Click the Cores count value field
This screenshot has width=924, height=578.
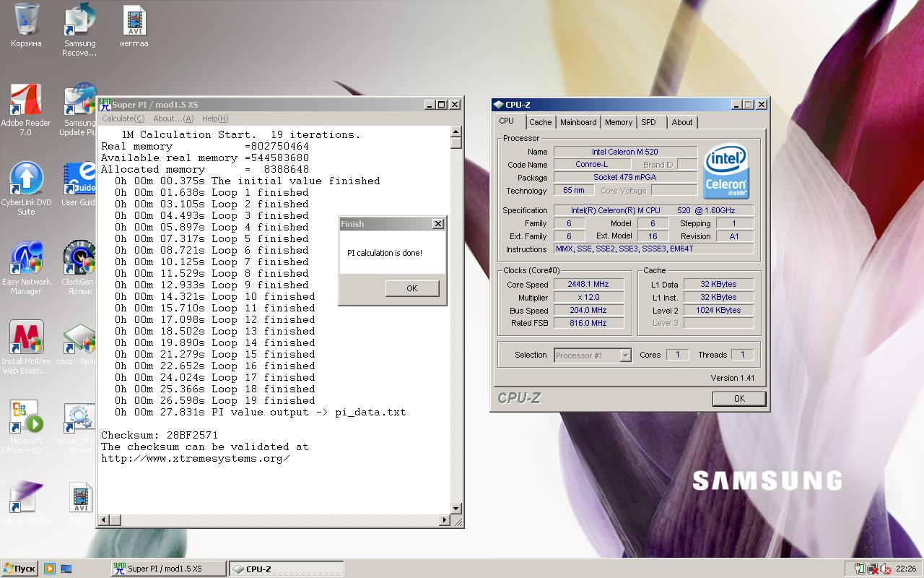(x=677, y=355)
